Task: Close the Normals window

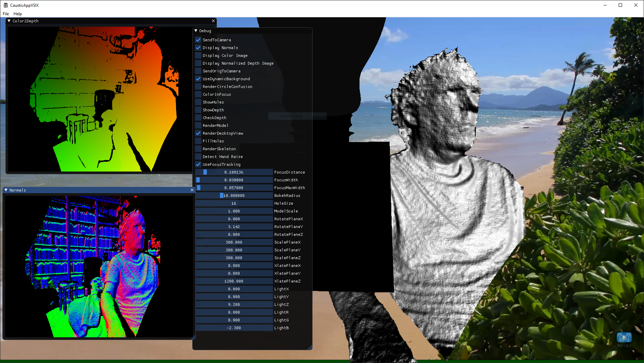Action: pyautogui.click(x=192, y=190)
